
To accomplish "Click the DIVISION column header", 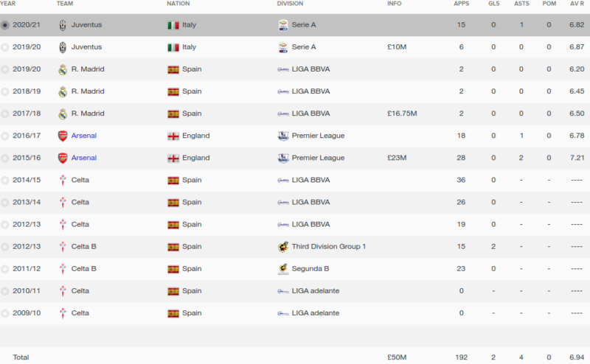I will [290, 4].
